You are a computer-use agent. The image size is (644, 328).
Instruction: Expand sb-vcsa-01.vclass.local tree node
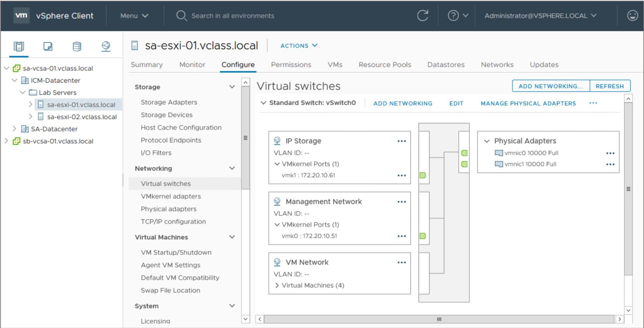coord(6,141)
